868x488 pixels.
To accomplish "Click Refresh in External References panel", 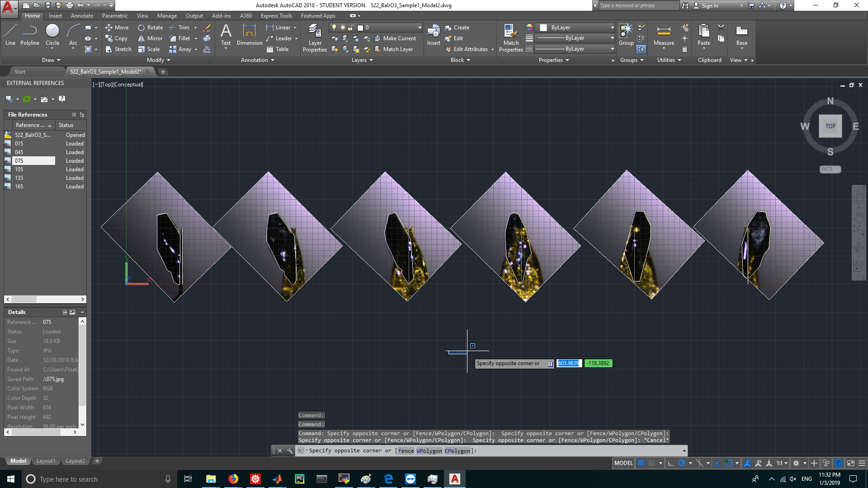I will [27, 99].
